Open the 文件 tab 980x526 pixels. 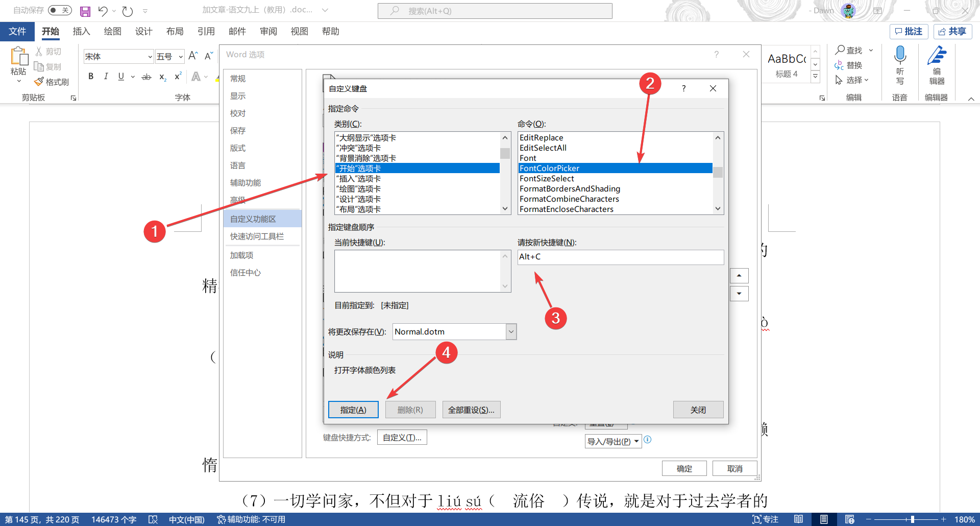pyautogui.click(x=17, y=32)
